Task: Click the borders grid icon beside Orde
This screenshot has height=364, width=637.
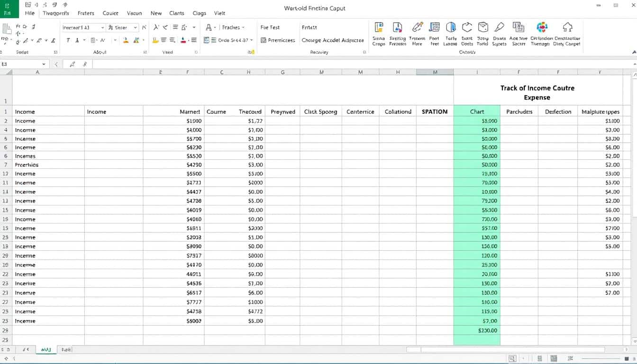Action: coord(207,40)
